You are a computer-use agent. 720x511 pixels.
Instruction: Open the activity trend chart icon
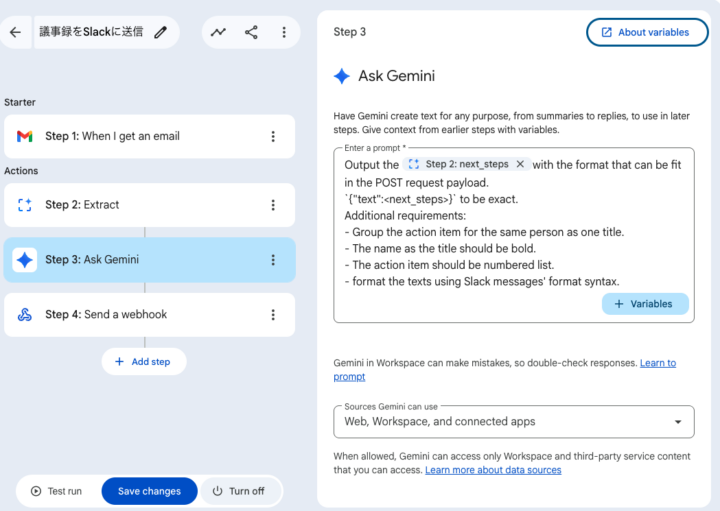tap(218, 32)
